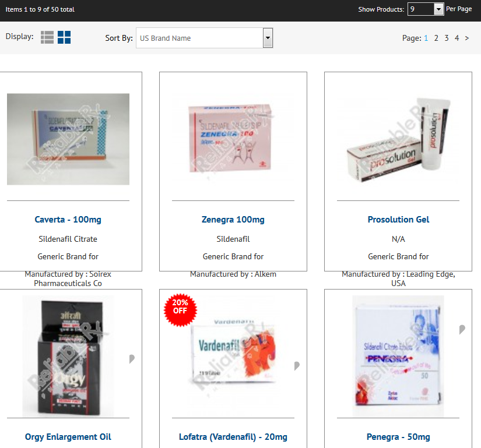The width and height of the screenshot is (481, 448).
Task: Open Penegra - 50mg product link
Action: 398,437
